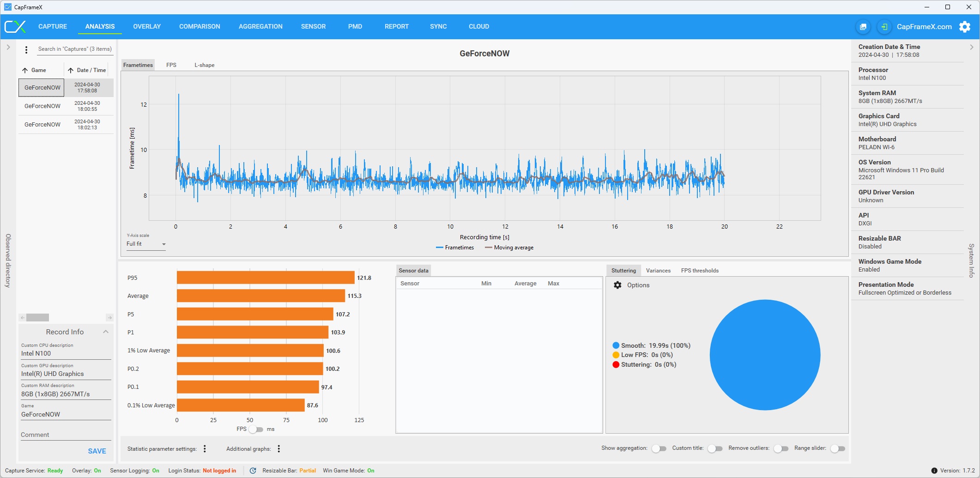This screenshot has height=478, width=980.
Task: Sort captures by Game column arrow
Action: coord(25,70)
